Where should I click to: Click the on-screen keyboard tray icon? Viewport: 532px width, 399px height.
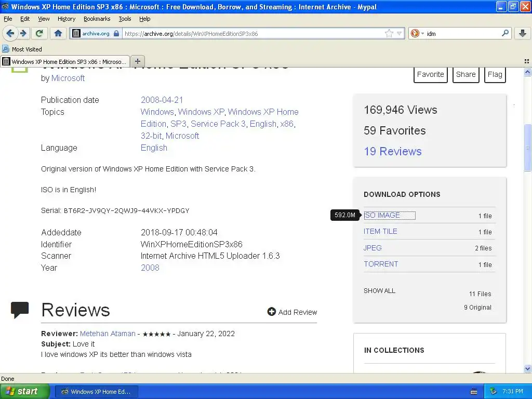coord(474,392)
